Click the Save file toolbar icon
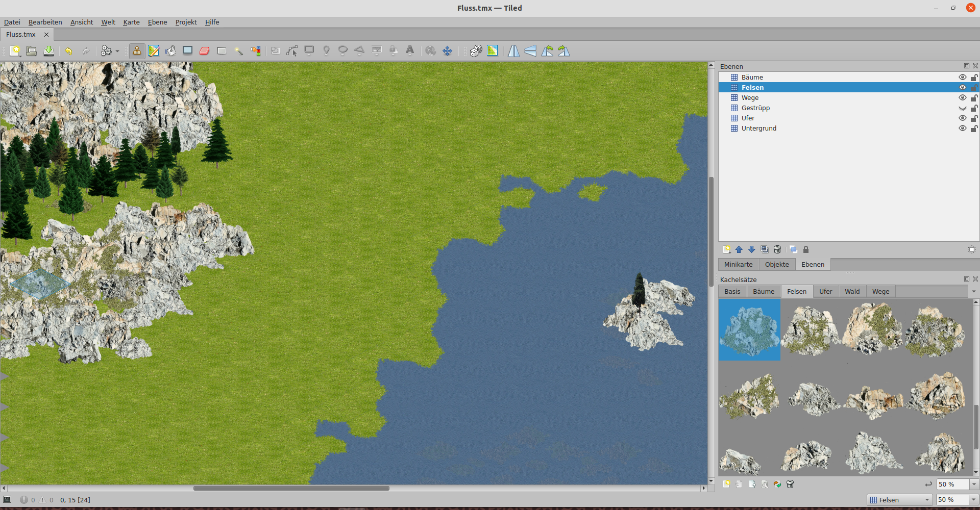 48,51
